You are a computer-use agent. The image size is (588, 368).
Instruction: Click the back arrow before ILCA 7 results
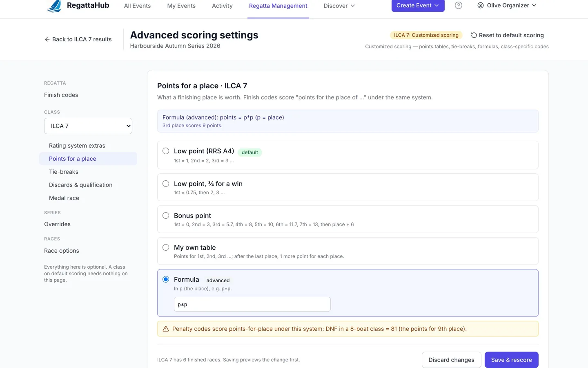pyautogui.click(x=47, y=39)
